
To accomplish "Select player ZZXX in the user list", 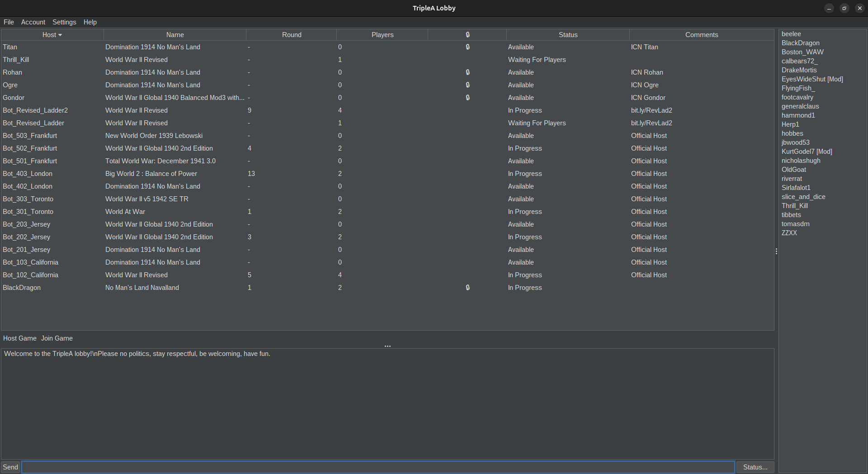I will click(789, 233).
